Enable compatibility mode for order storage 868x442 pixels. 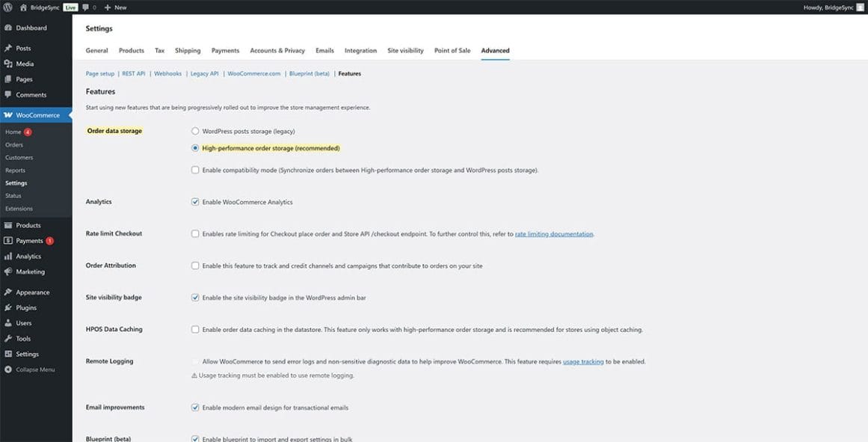tap(194, 170)
